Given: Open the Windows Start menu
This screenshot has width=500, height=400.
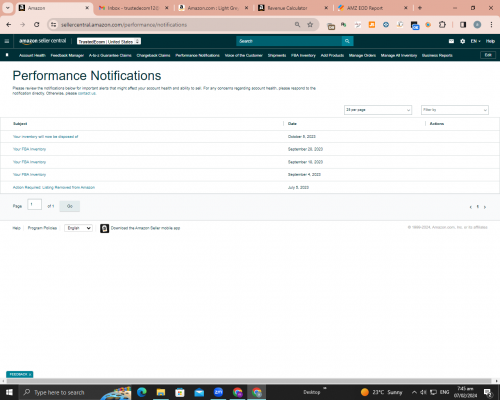Looking at the screenshot, I should click(x=9, y=392).
